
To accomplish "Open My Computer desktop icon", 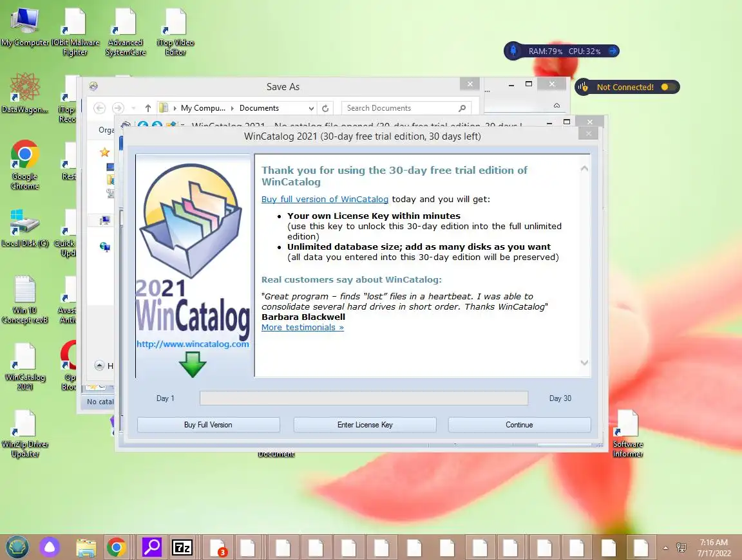I will click(24, 28).
